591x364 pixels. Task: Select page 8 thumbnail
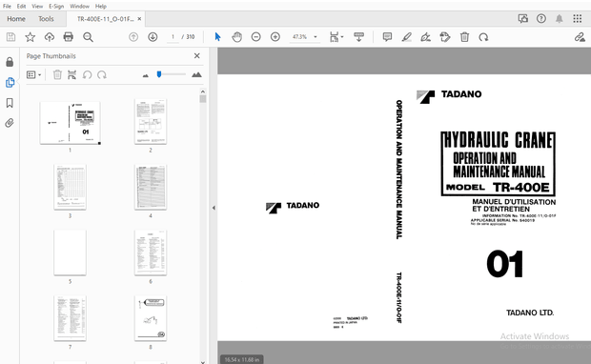coord(151,318)
